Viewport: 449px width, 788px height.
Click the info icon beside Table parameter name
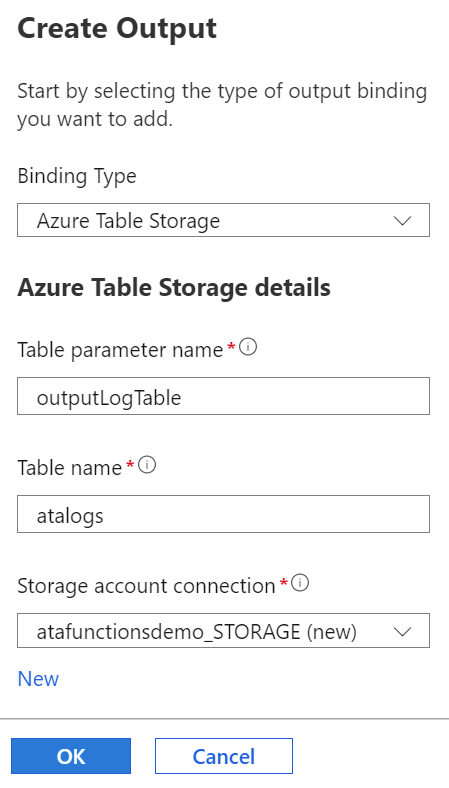tap(248, 347)
